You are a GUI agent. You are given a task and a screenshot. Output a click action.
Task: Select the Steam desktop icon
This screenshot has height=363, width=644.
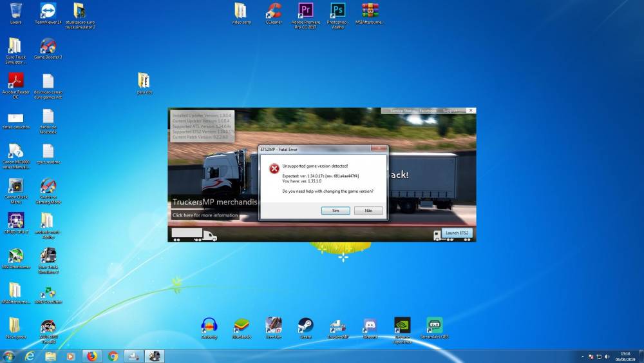[x=306, y=326]
